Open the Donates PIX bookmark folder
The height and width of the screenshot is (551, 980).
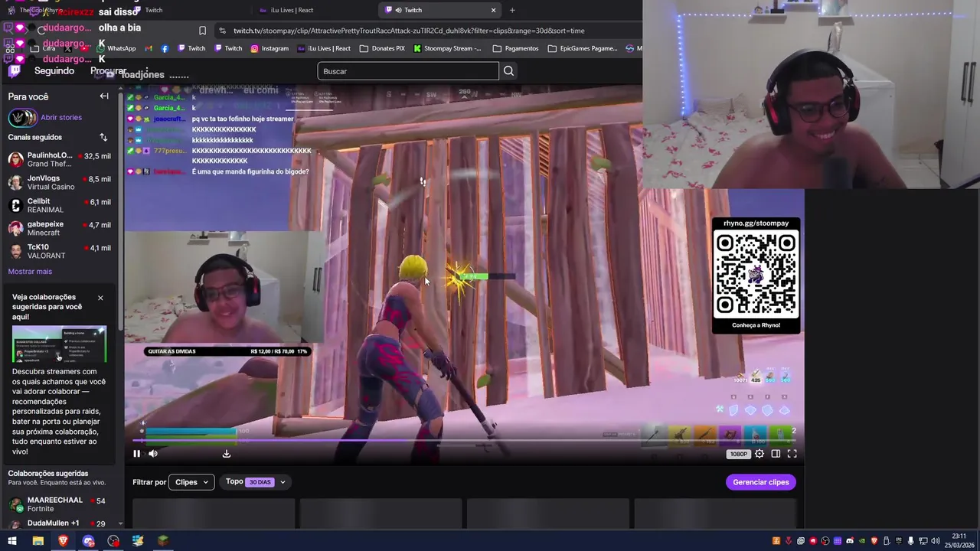[x=381, y=48]
